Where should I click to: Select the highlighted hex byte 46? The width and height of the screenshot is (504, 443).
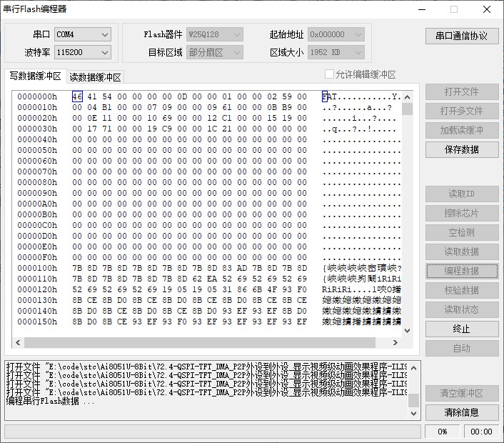77,96
